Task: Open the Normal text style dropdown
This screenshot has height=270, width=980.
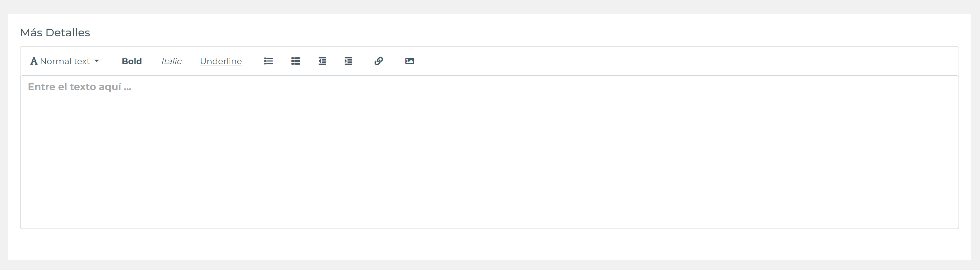Action: pos(65,61)
